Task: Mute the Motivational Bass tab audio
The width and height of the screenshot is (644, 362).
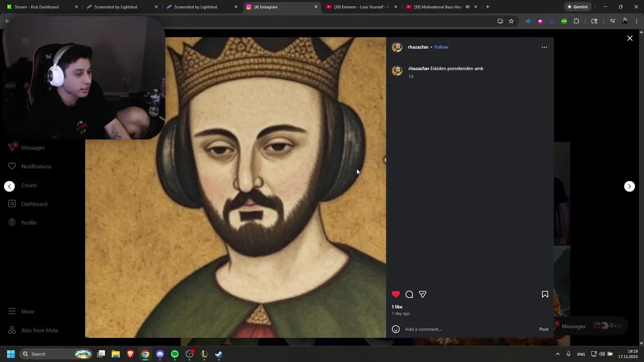Action: tap(467, 7)
